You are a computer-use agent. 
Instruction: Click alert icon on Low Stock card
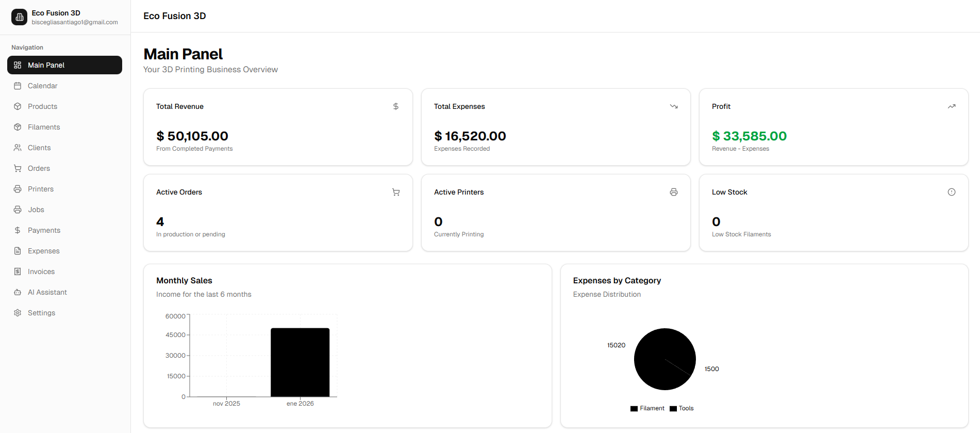point(952,192)
